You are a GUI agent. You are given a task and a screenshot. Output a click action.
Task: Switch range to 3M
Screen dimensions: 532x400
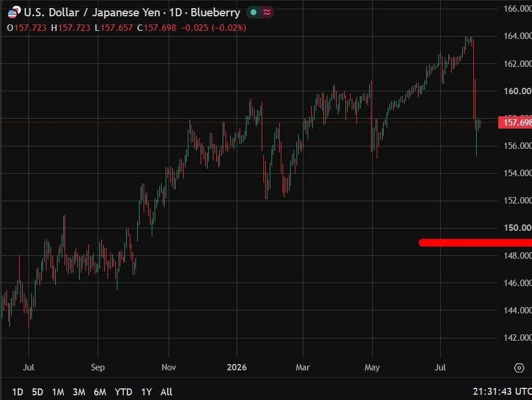(x=79, y=392)
